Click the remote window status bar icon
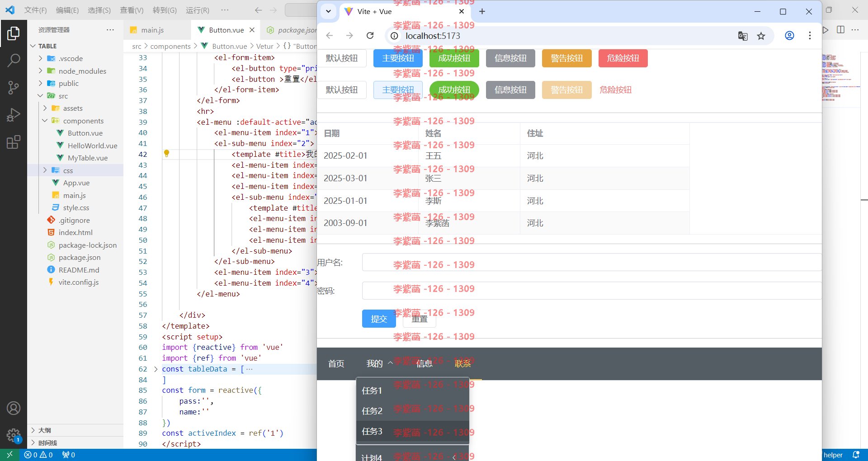 [x=9, y=455]
